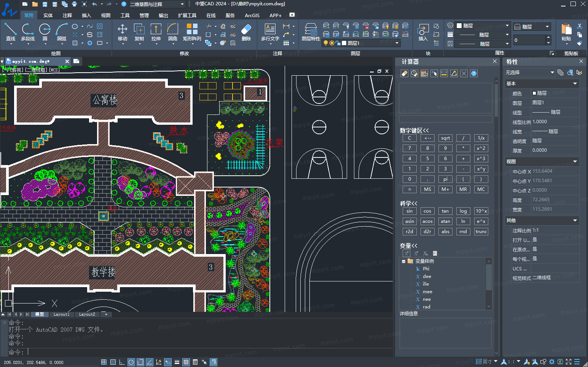Screen dimensions: 588x367
Task: Click the calculator help icon
Action: click(x=474, y=73)
